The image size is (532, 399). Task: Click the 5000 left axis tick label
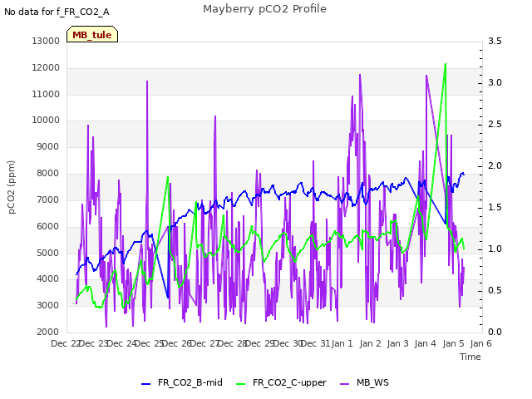(48, 253)
